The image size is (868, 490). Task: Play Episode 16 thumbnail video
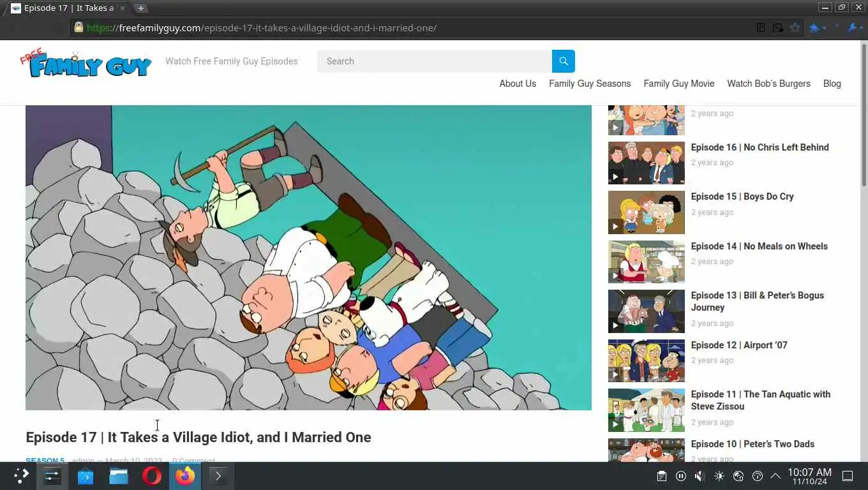tap(646, 163)
